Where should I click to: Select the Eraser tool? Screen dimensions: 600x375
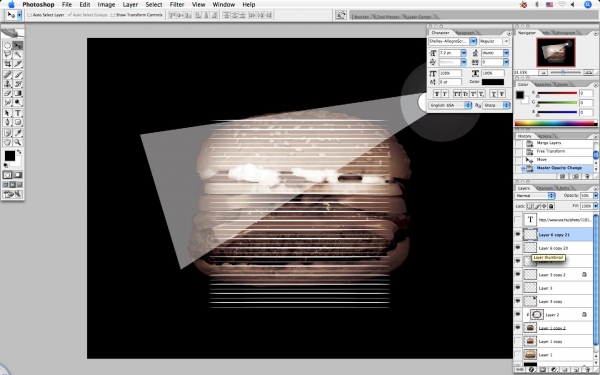(7, 93)
